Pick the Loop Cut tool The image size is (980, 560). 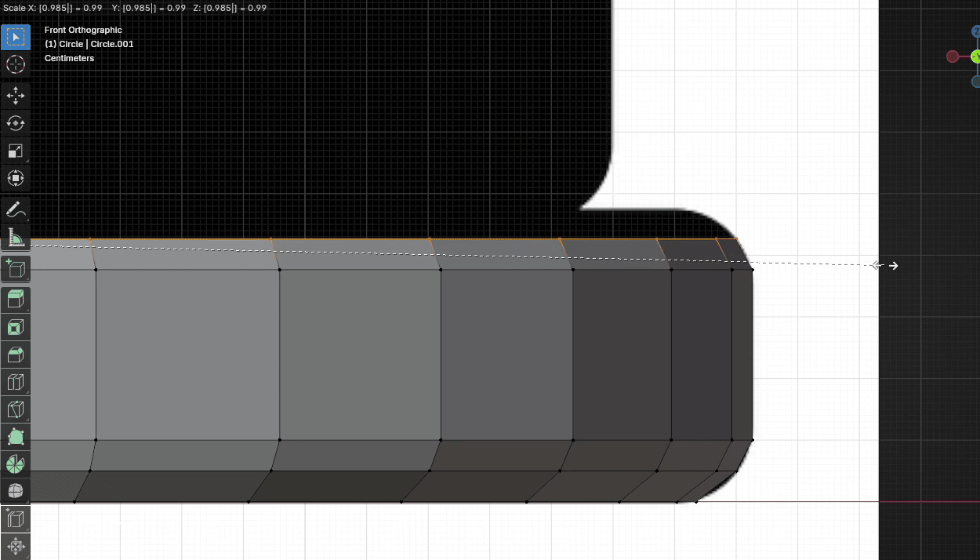pos(16,382)
